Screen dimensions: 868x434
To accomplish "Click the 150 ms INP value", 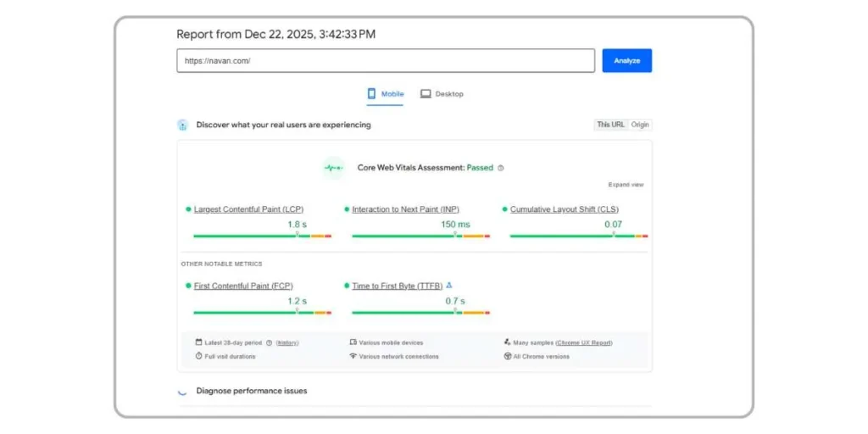I will [x=455, y=224].
